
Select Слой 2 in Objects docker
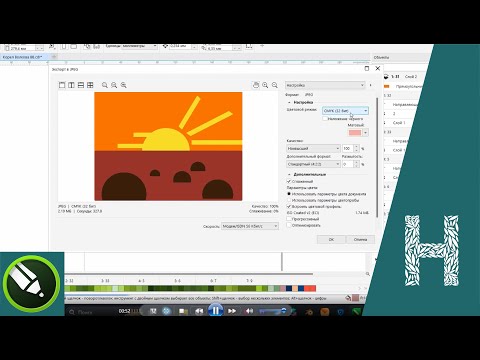[411, 77]
